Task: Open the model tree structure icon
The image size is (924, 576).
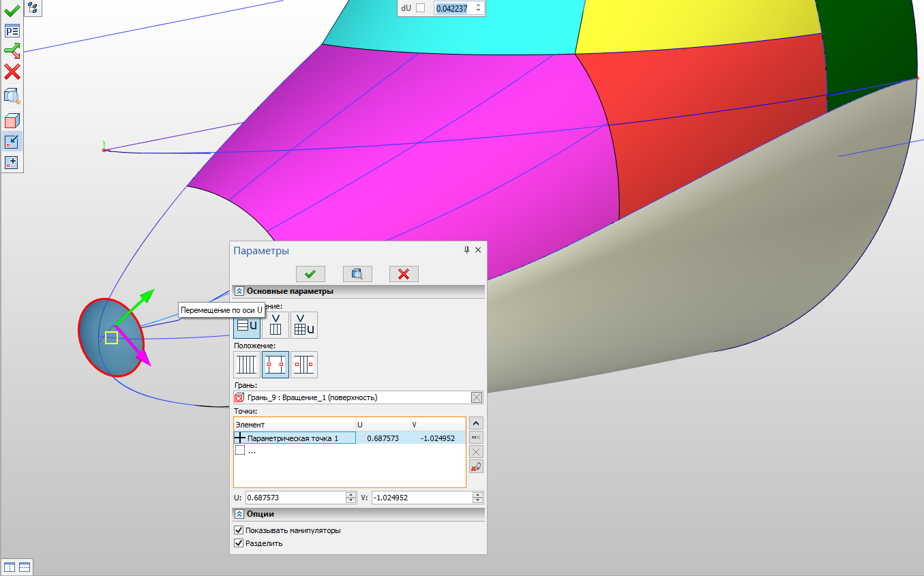Action: click(x=33, y=7)
